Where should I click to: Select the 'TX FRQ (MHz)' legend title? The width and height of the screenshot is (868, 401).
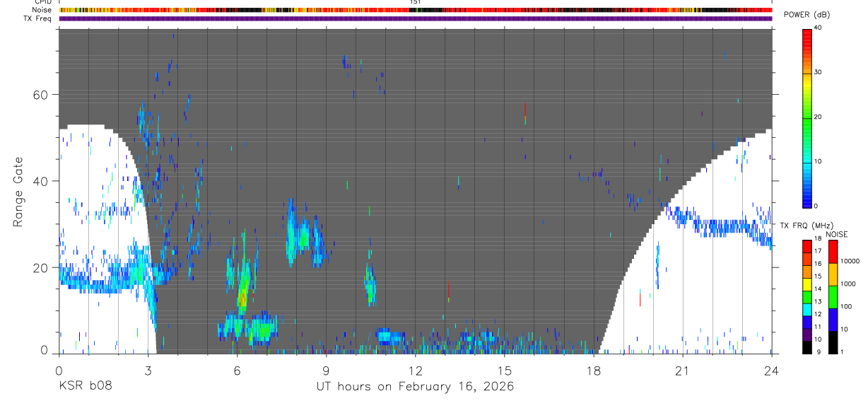click(x=806, y=225)
